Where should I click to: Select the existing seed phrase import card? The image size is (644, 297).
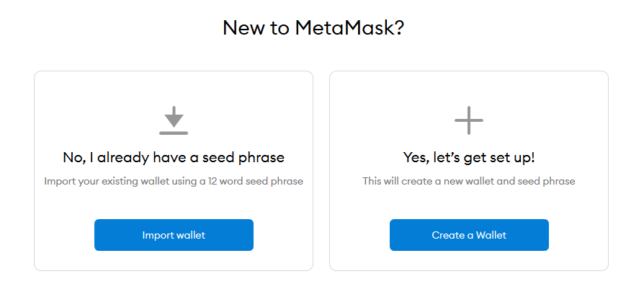click(174, 87)
